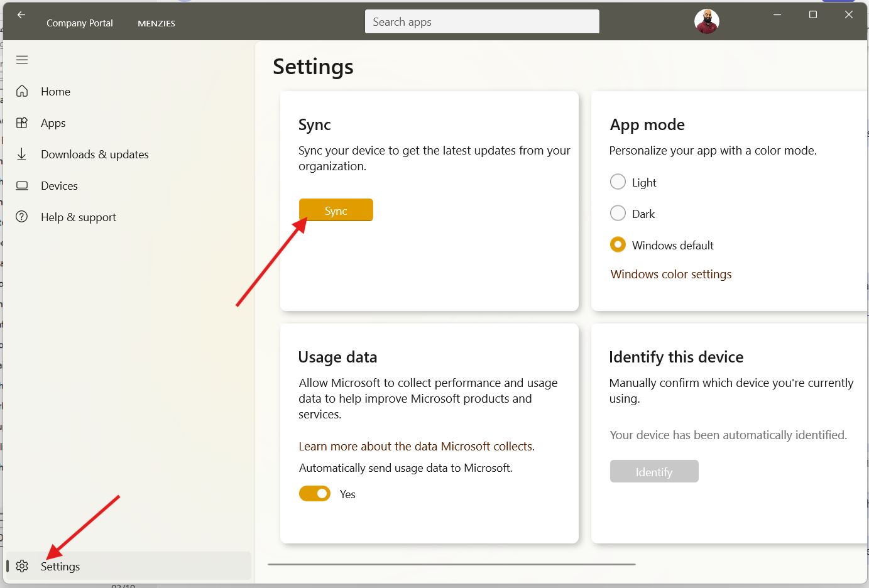Click the Downloads & updates arrow icon
The image size is (869, 588).
(x=22, y=154)
